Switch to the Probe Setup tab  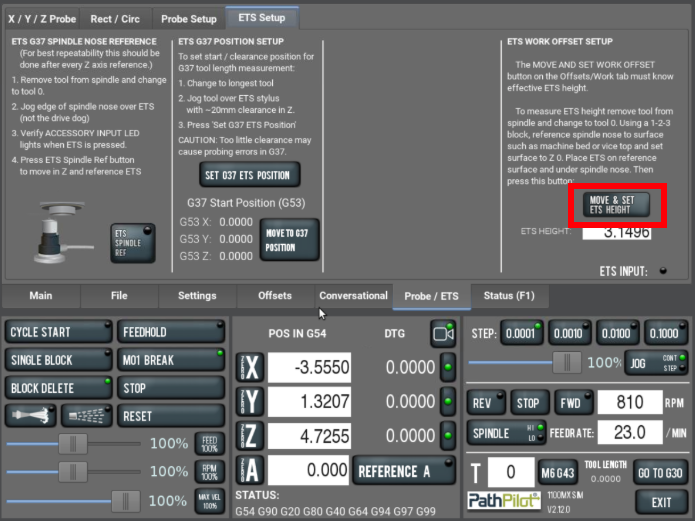[189, 18]
